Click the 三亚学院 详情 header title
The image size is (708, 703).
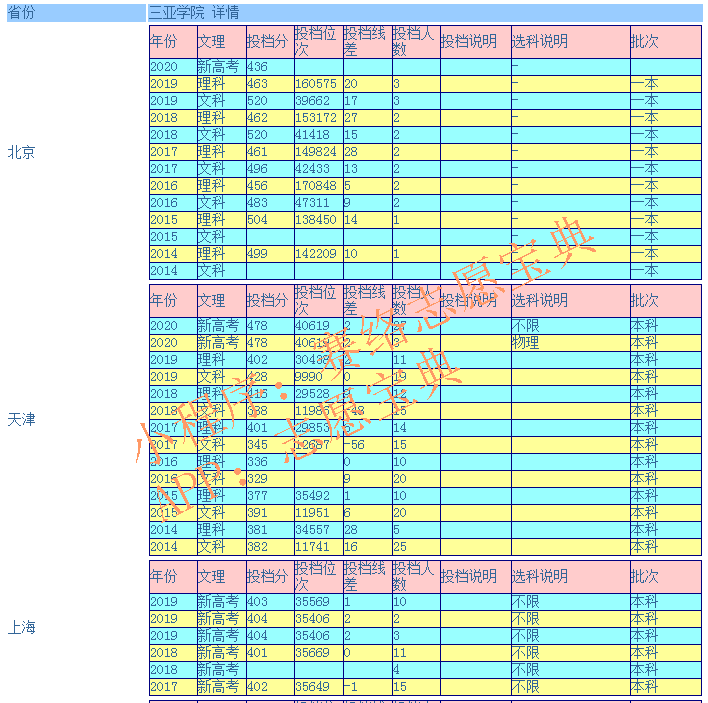click(194, 13)
